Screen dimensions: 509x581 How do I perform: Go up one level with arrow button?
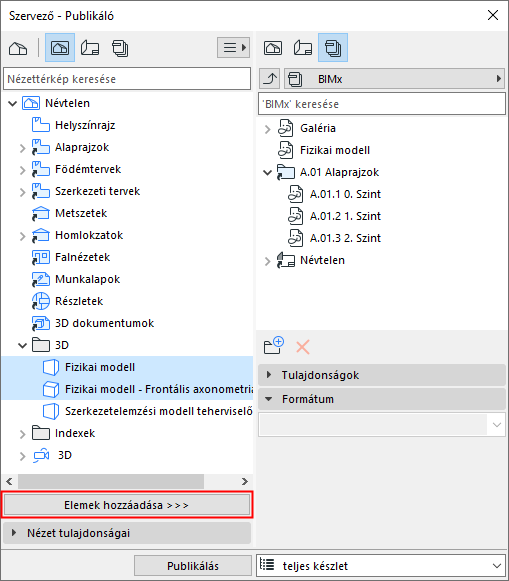pos(269,79)
